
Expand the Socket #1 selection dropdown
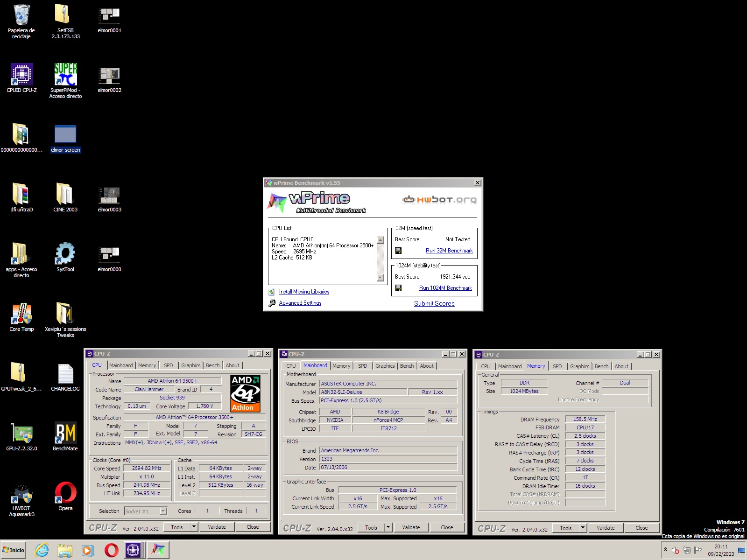pos(163,511)
